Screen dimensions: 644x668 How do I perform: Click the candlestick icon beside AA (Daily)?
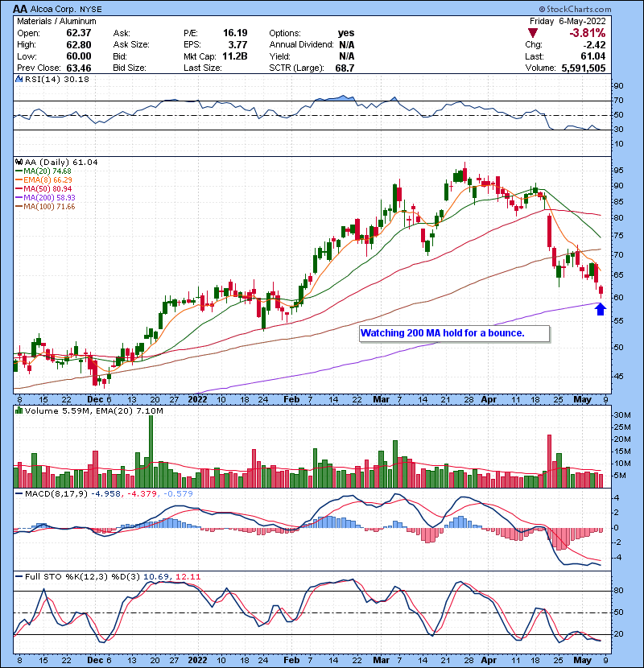click(x=19, y=162)
